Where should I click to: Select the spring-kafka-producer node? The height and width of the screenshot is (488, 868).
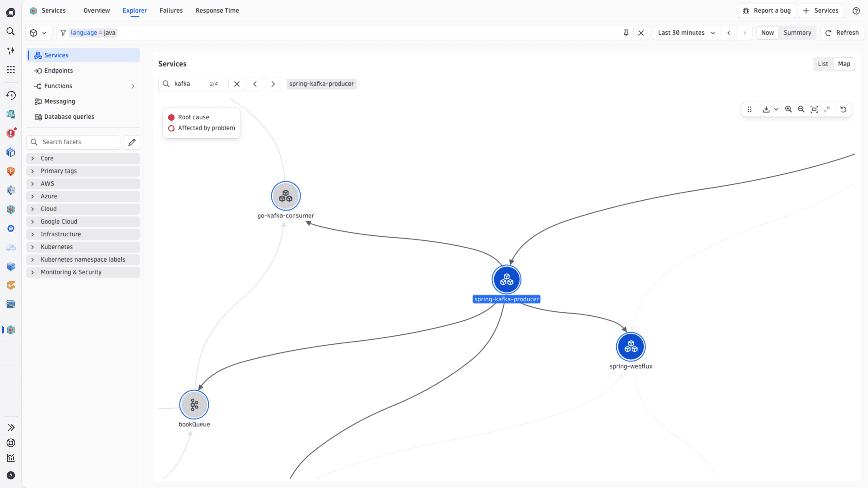[x=506, y=279]
